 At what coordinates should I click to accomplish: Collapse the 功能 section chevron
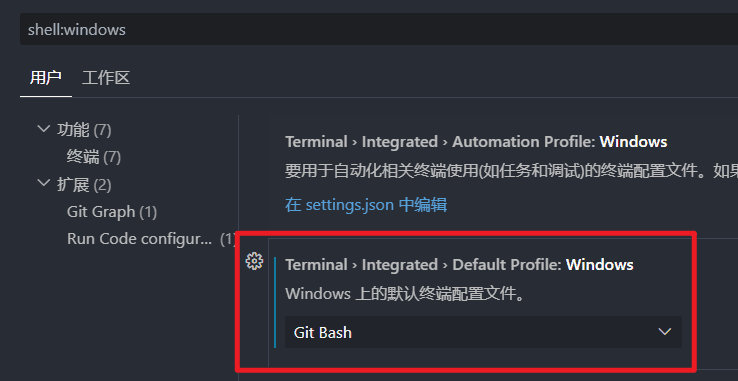click(44, 129)
